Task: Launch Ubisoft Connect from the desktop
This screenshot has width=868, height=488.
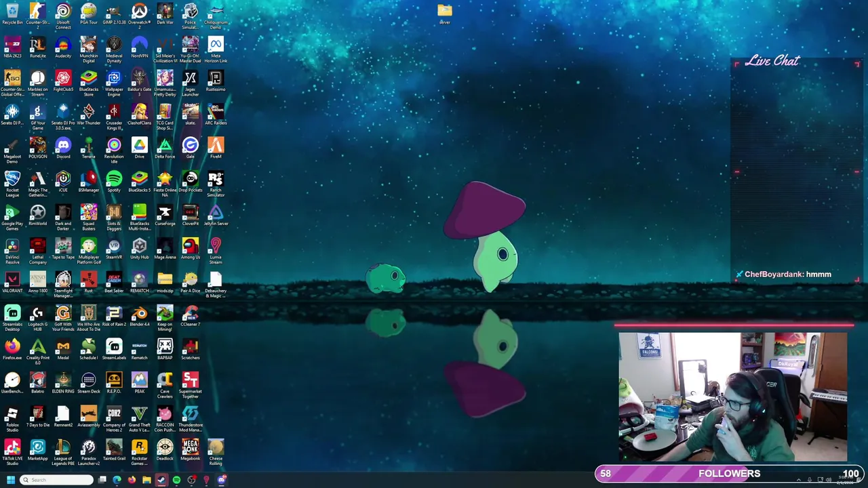Action: [63, 16]
